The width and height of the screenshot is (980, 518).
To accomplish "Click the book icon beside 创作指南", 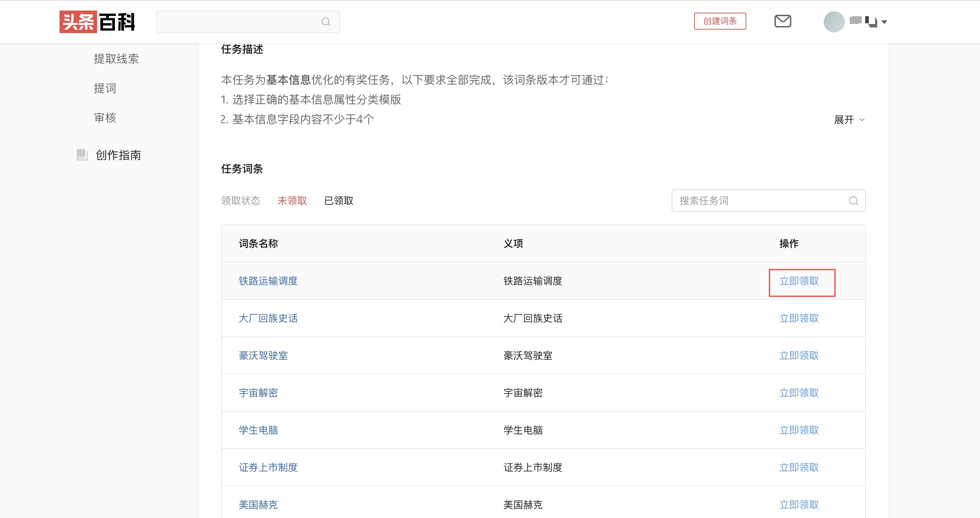I will (x=81, y=155).
